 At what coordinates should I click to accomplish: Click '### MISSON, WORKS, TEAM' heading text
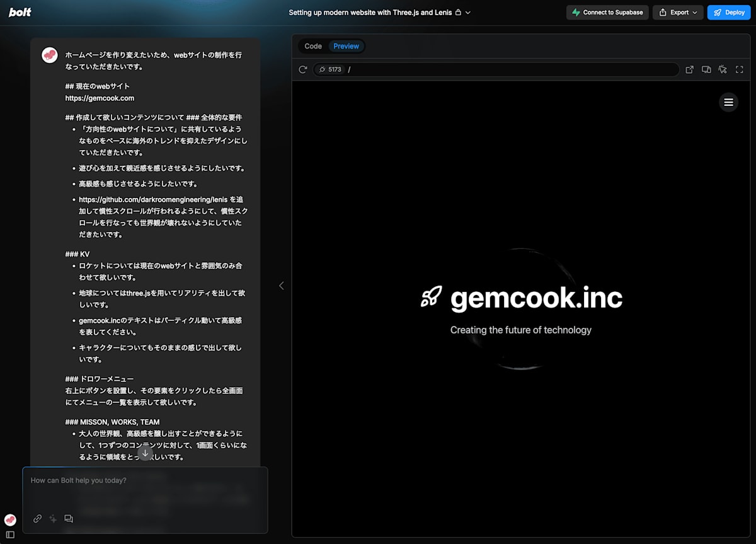(112, 422)
